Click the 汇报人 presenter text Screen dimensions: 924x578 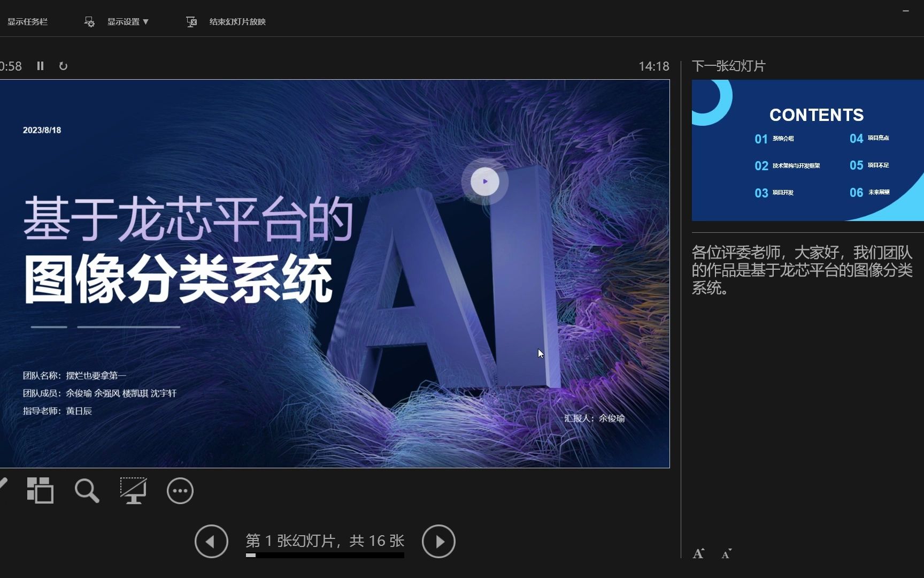point(595,418)
